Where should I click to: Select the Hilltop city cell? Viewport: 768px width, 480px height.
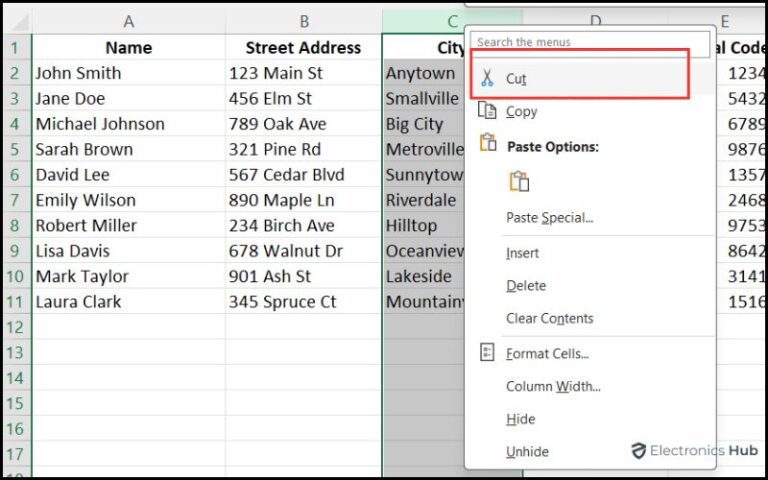(423, 226)
